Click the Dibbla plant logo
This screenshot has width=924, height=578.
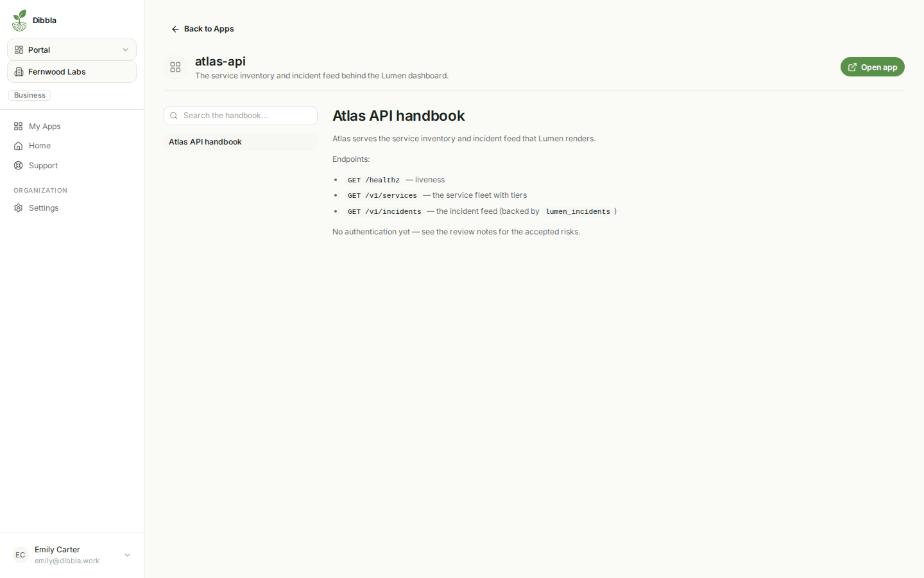[x=20, y=21]
